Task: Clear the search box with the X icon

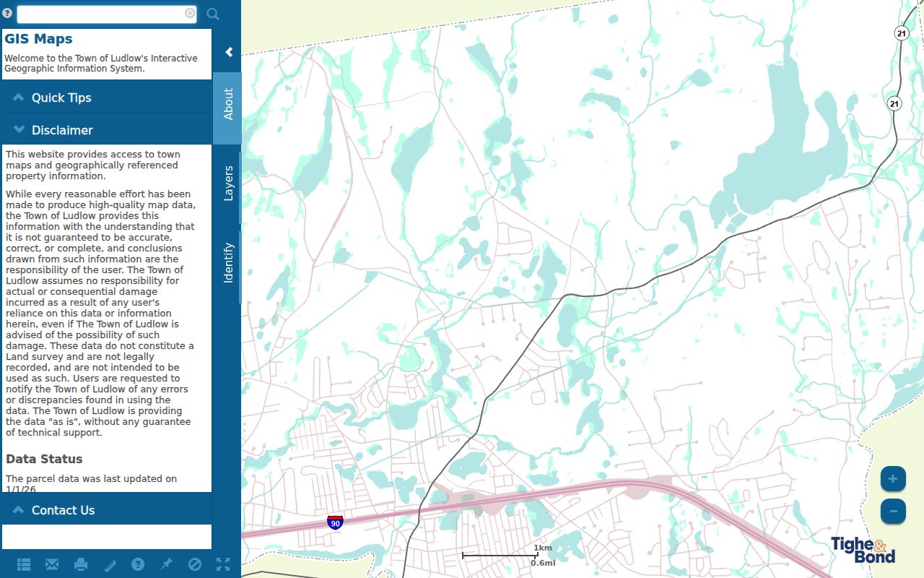Action: tap(190, 13)
